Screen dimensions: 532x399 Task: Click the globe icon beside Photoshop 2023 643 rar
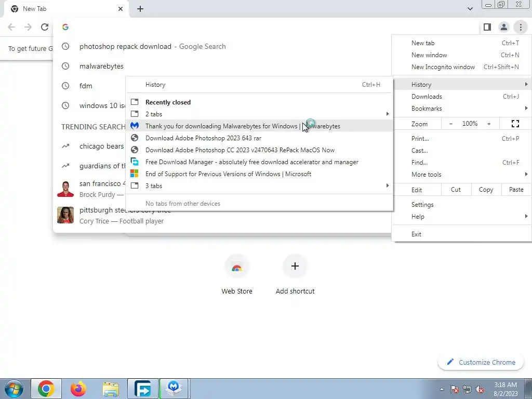[135, 138]
